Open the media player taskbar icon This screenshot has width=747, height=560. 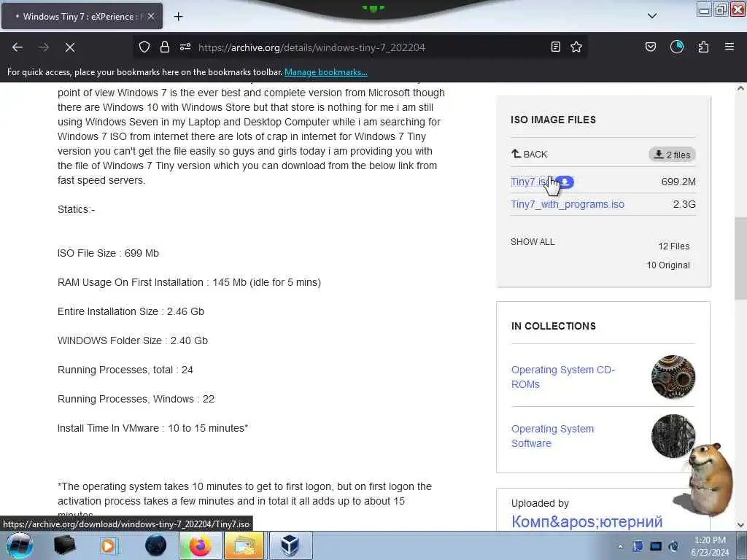(x=108, y=545)
